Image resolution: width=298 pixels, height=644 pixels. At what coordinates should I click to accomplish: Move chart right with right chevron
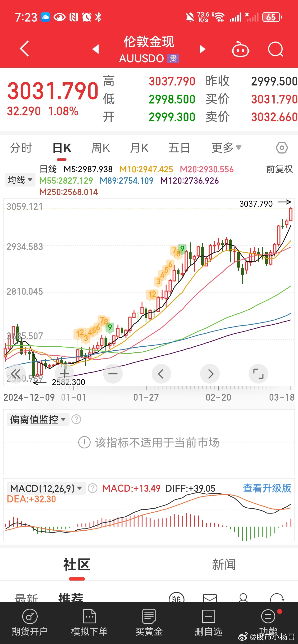[x=210, y=374]
